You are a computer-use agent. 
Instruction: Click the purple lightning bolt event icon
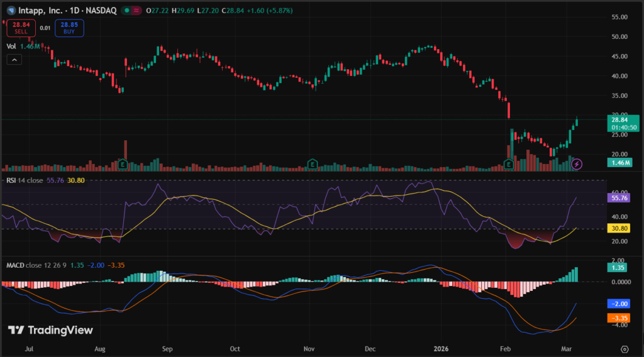(577, 164)
